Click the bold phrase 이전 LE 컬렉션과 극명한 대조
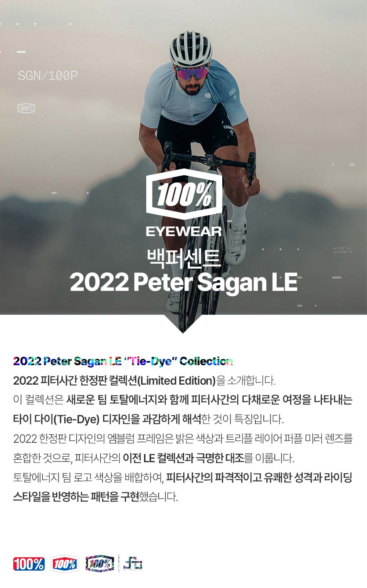 point(183,458)
